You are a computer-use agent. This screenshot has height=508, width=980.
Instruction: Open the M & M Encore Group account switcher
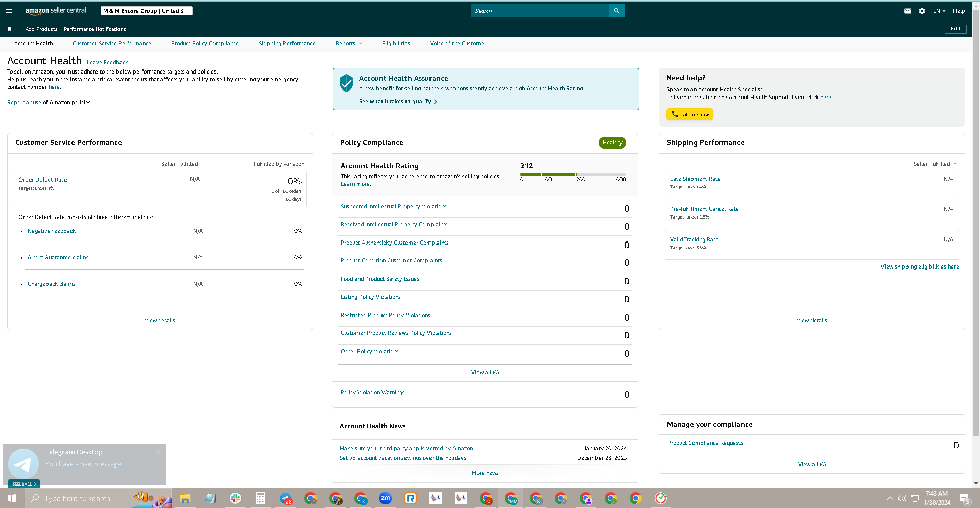click(x=146, y=11)
